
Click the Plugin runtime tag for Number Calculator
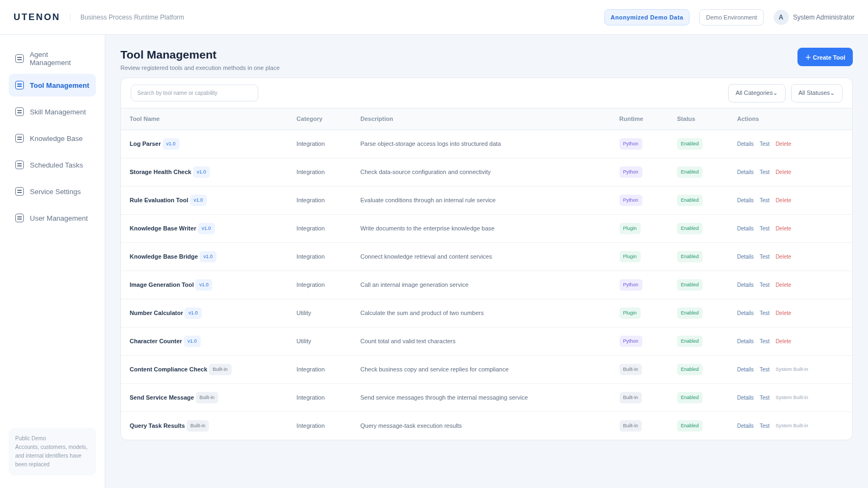[630, 313]
